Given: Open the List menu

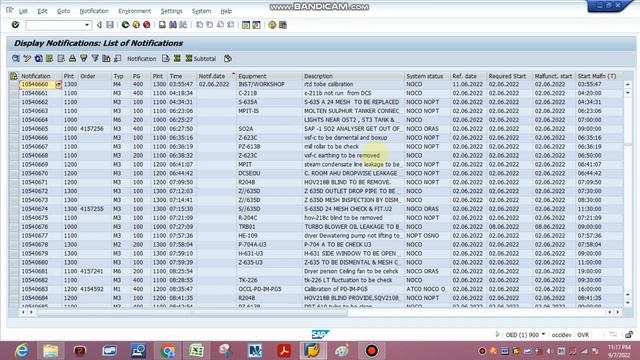Looking at the screenshot, I should 23,11.
